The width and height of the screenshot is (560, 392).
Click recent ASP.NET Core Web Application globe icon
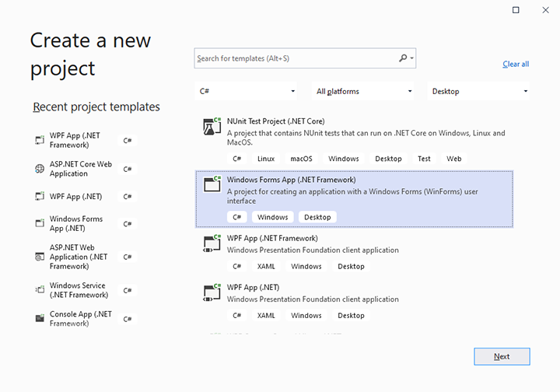40,169
